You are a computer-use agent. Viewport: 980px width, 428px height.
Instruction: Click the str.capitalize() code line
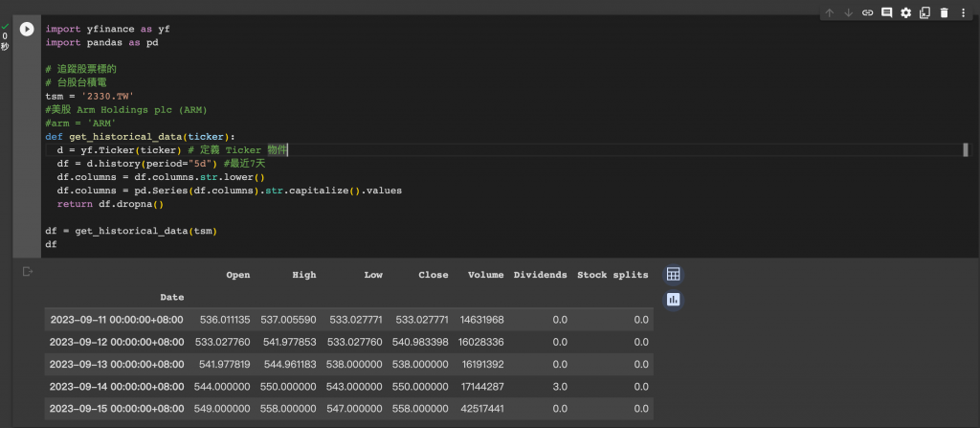[x=230, y=191]
